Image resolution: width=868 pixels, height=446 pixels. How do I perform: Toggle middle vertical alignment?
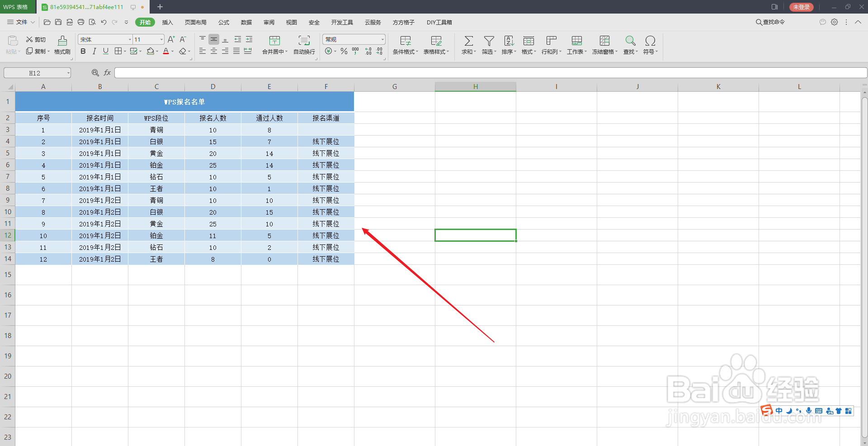214,39
